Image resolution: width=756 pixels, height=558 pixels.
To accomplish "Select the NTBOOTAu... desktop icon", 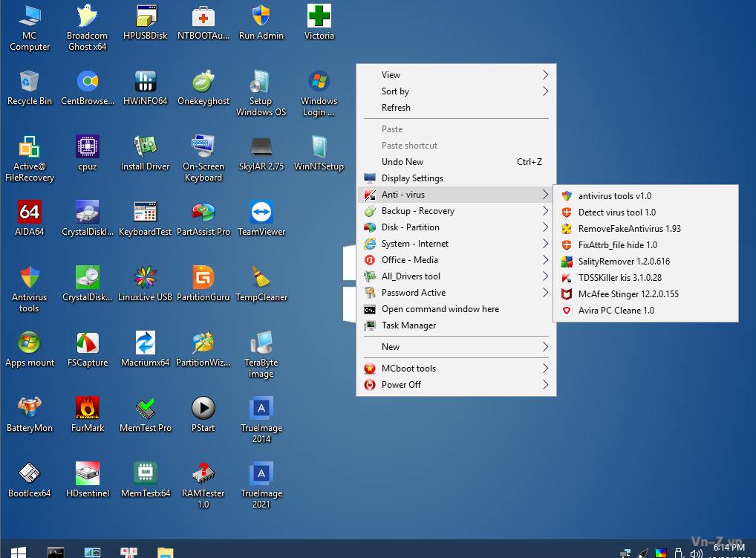I will [203, 22].
